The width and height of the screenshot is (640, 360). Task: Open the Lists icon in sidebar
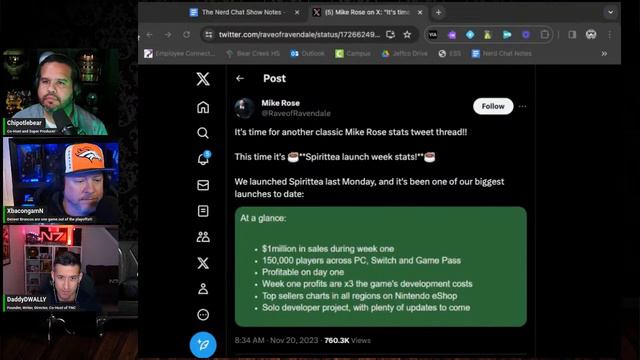[x=203, y=211]
